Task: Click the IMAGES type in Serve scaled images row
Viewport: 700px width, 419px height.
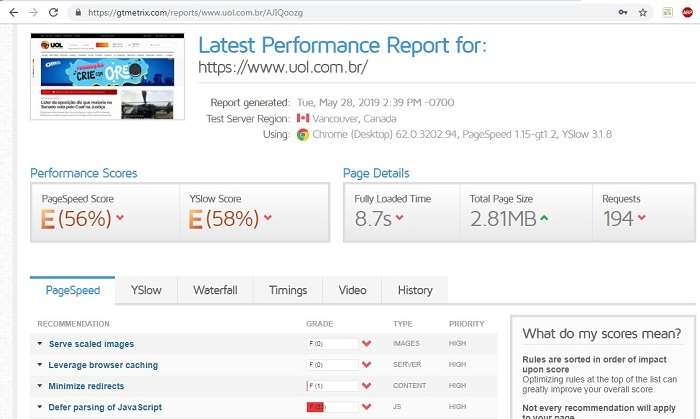Action: tap(406, 344)
